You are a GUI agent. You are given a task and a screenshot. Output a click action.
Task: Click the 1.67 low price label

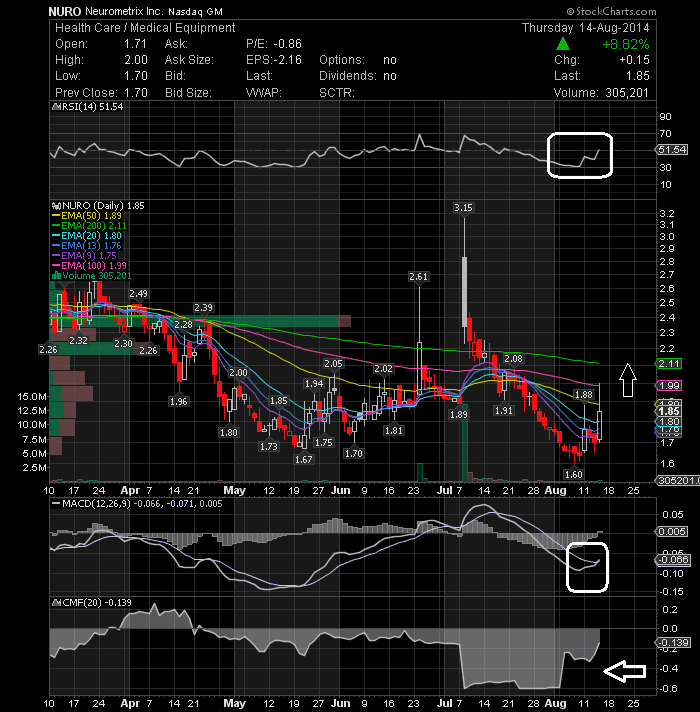[303, 460]
